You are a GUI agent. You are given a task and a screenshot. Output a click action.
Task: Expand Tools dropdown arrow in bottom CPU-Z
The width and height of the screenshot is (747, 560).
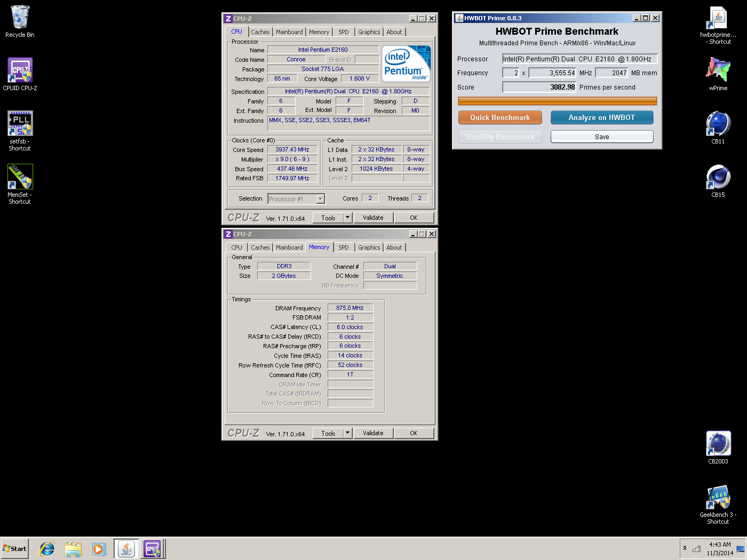pos(347,433)
